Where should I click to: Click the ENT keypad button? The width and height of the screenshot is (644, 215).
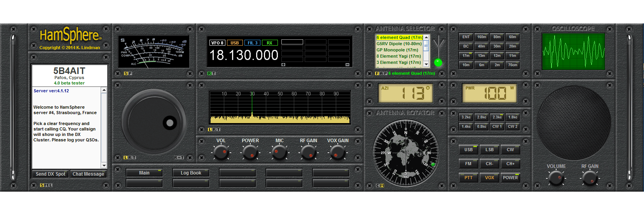(466, 37)
